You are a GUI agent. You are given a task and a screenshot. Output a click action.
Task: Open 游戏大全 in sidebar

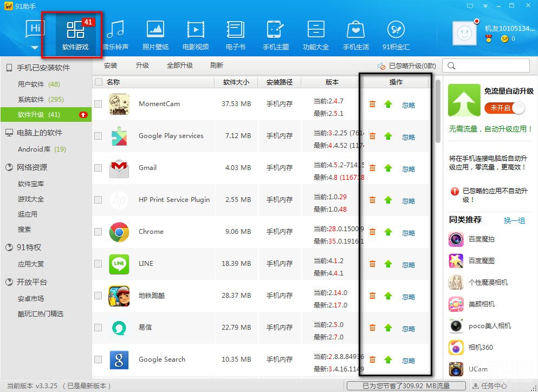point(31,199)
